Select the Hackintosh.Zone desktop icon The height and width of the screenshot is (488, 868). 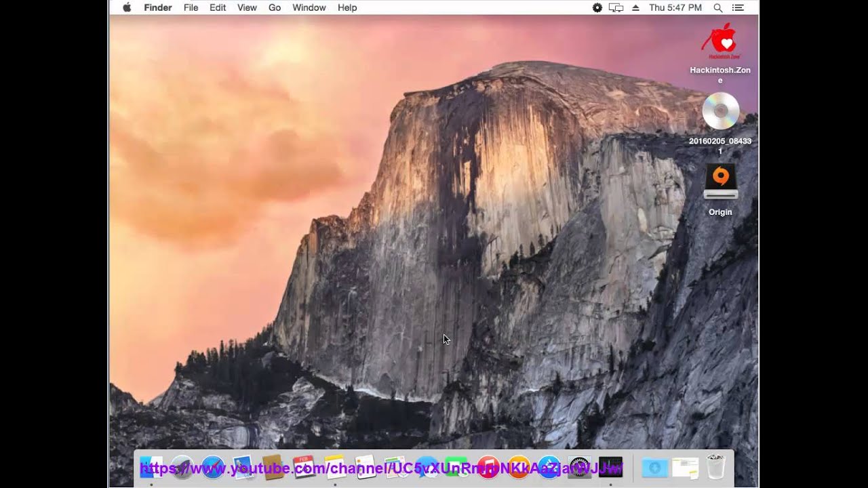720,42
